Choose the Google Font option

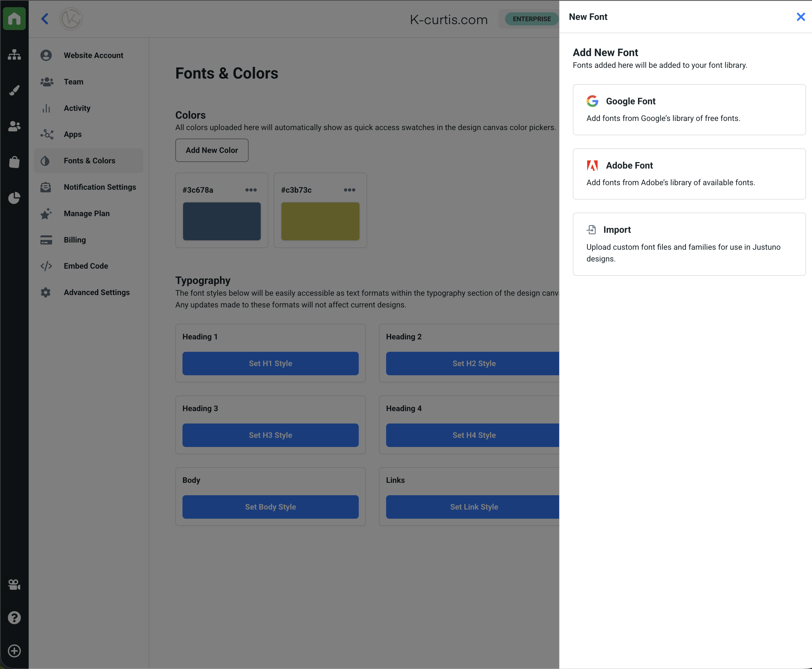(689, 110)
